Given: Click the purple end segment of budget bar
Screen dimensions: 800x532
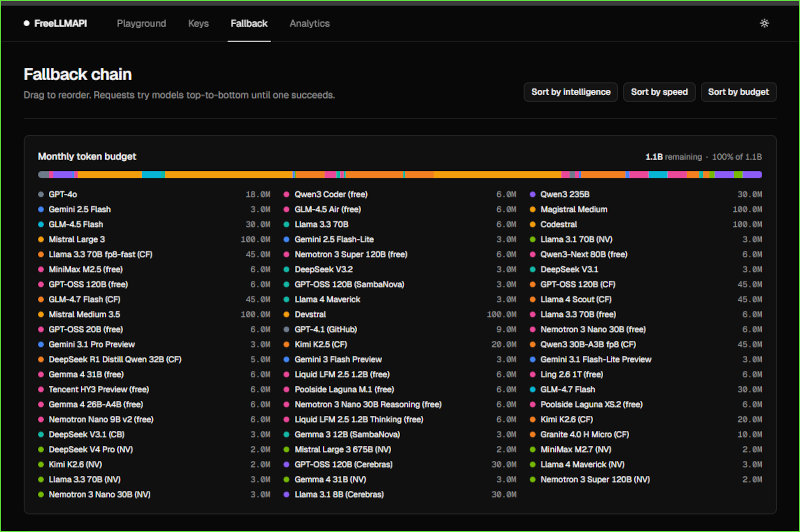Looking at the screenshot, I should click(x=752, y=174).
